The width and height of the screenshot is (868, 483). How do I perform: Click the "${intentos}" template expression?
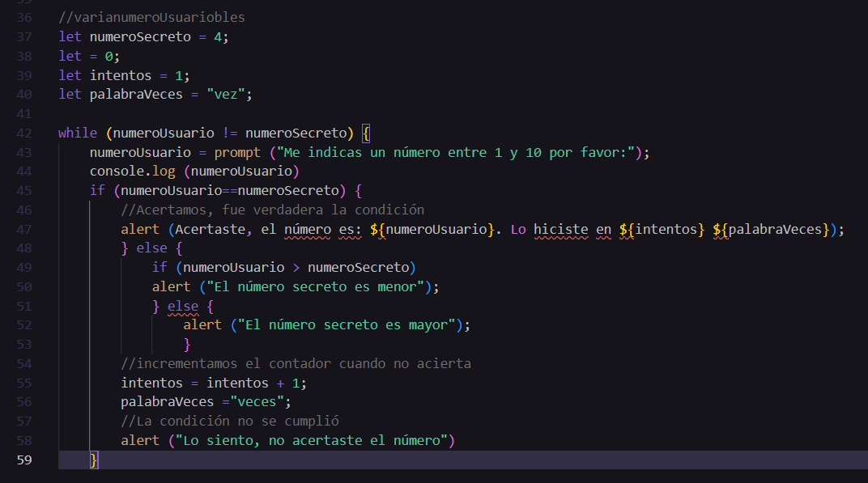pyautogui.click(x=662, y=230)
